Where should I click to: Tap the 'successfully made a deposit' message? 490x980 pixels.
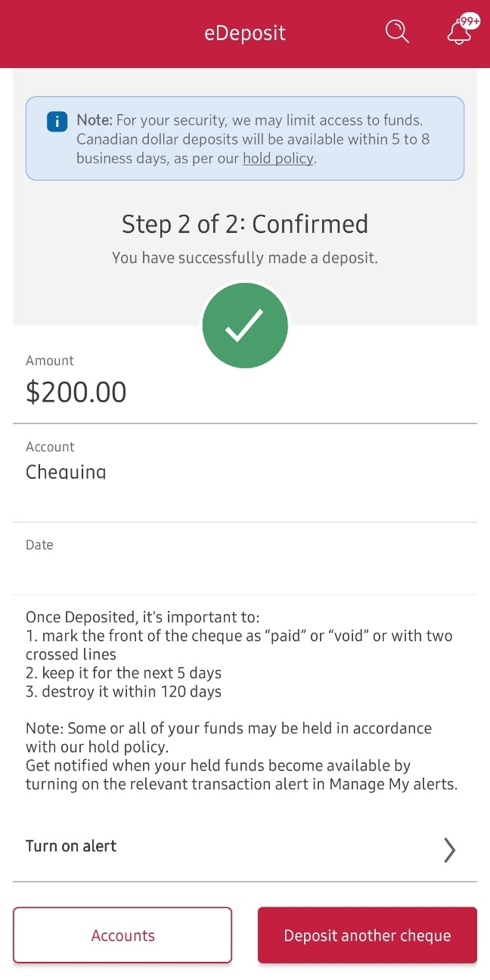point(245,258)
